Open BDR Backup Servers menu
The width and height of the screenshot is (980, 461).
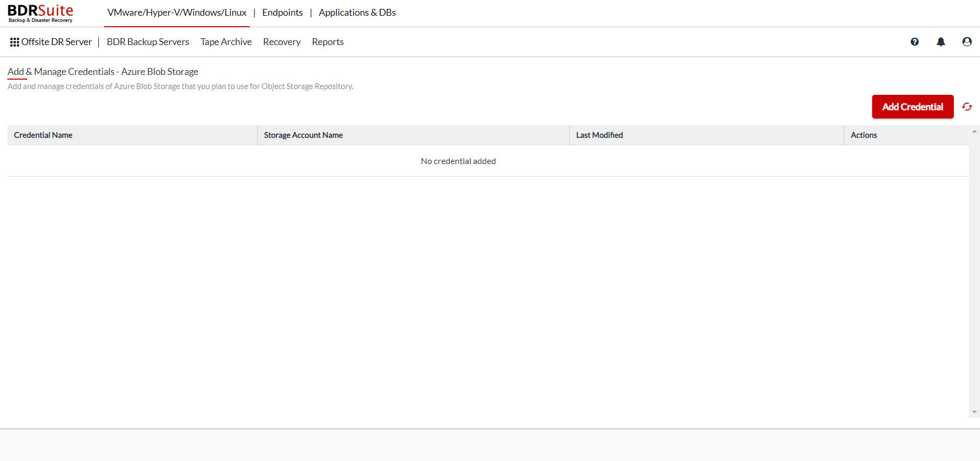point(148,42)
